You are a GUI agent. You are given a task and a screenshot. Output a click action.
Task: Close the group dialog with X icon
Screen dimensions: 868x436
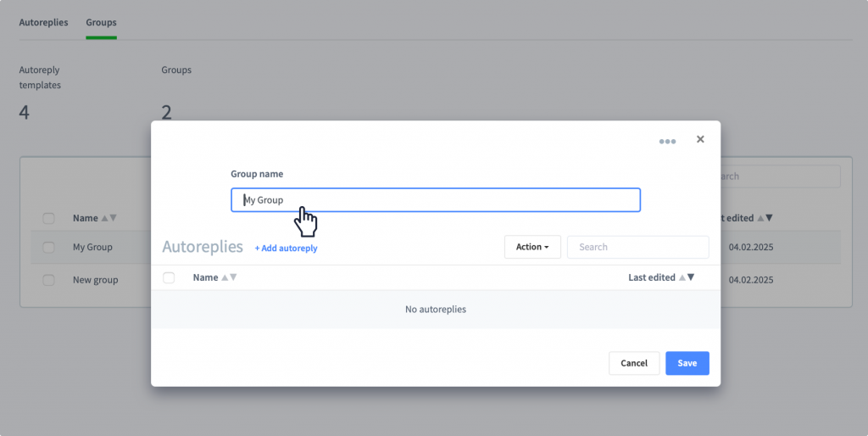700,139
